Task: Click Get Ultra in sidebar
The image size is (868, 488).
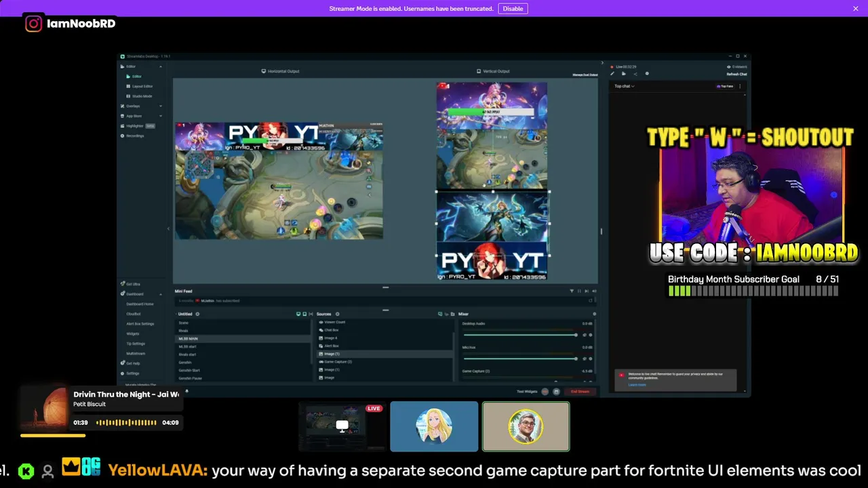Action: 130,284
